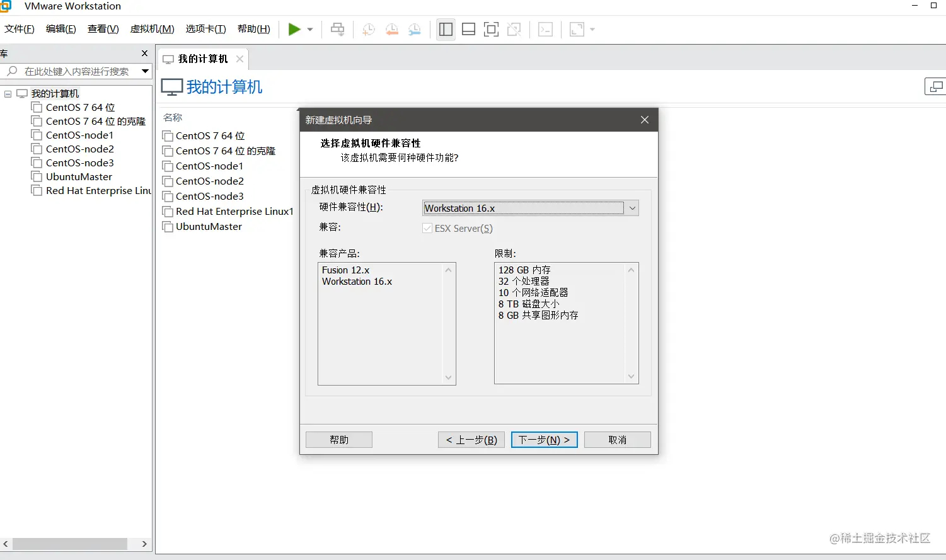Click the Send Ctrl+Alt+Del toolbar icon

pyautogui.click(x=338, y=29)
